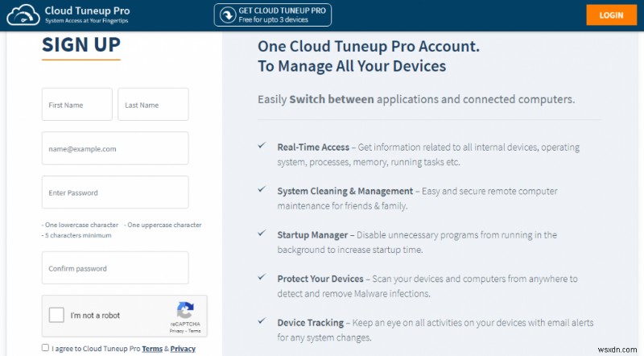Click 'One uppercase character' hint
The height and width of the screenshot is (356, 644).
click(x=163, y=225)
